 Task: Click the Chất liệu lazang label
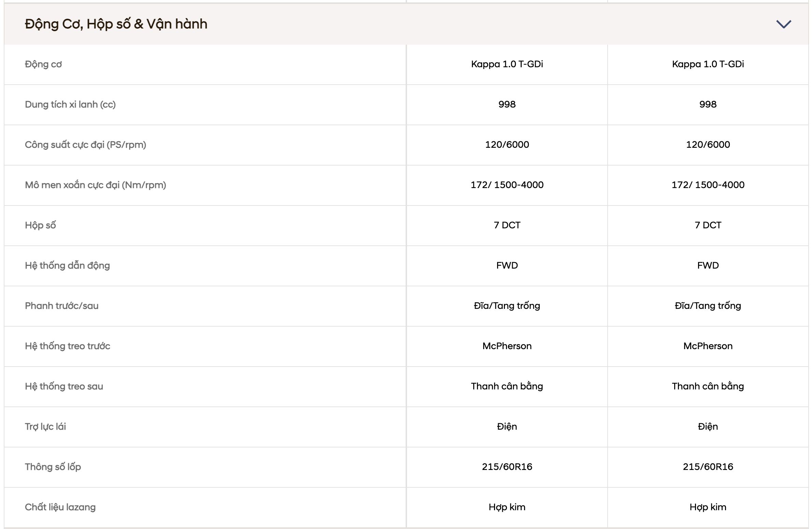60,507
